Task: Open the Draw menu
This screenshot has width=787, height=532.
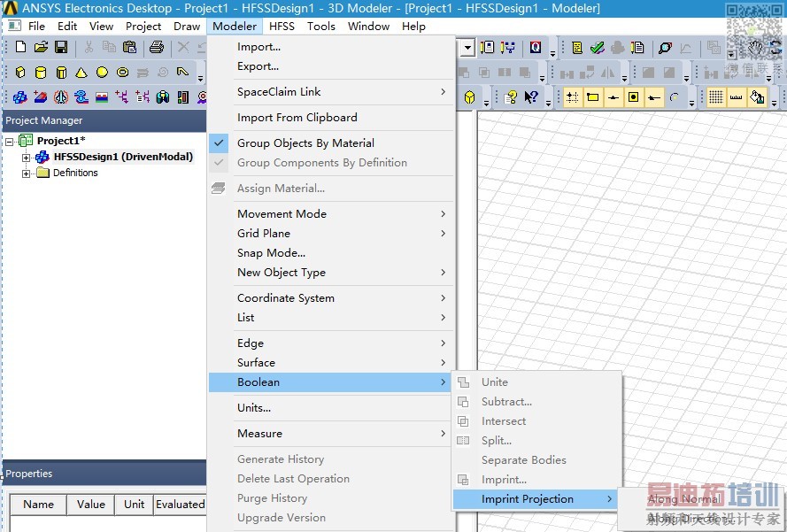Action: (187, 26)
